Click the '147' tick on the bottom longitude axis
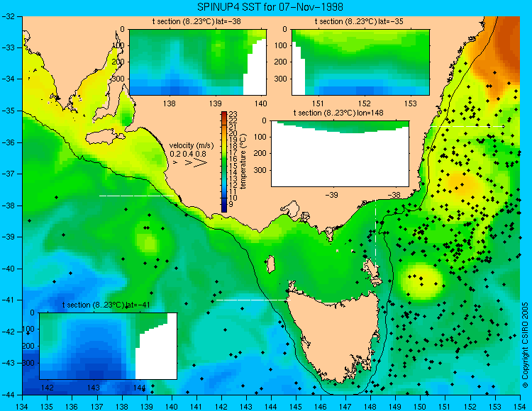This screenshot has width=532, height=411. click(x=345, y=407)
